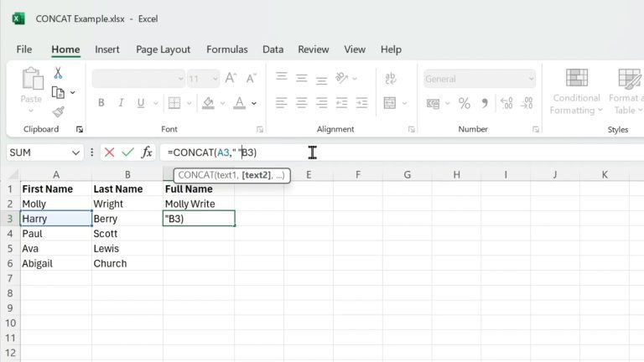Select column header F

click(358, 175)
